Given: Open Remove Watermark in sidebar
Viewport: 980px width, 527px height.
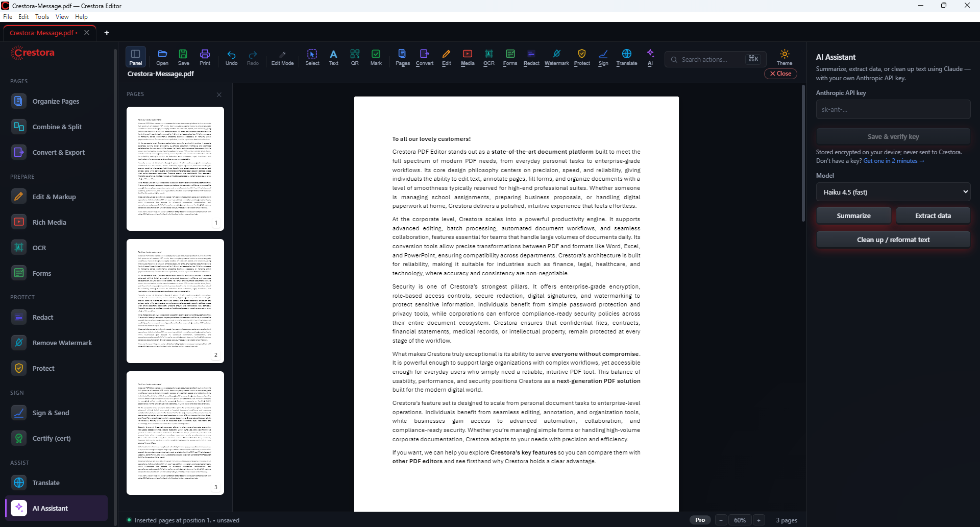Looking at the screenshot, I should [x=56, y=343].
